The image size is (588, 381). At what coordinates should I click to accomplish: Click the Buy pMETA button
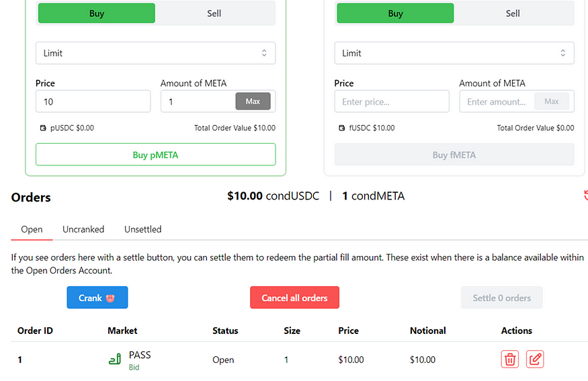tap(156, 155)
